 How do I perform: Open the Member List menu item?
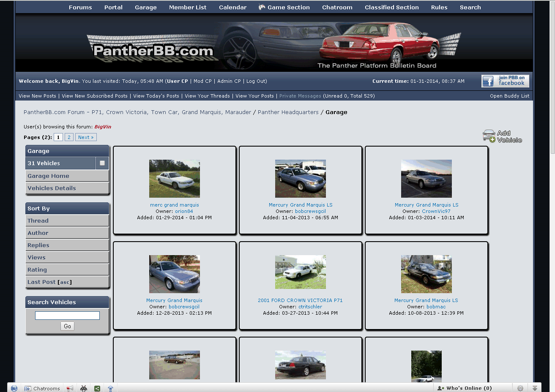click(188, 7)
